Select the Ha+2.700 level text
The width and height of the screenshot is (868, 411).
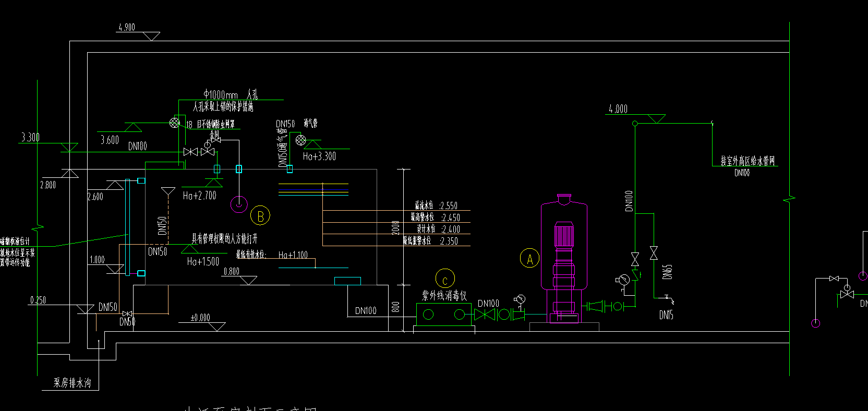(199, 196)
